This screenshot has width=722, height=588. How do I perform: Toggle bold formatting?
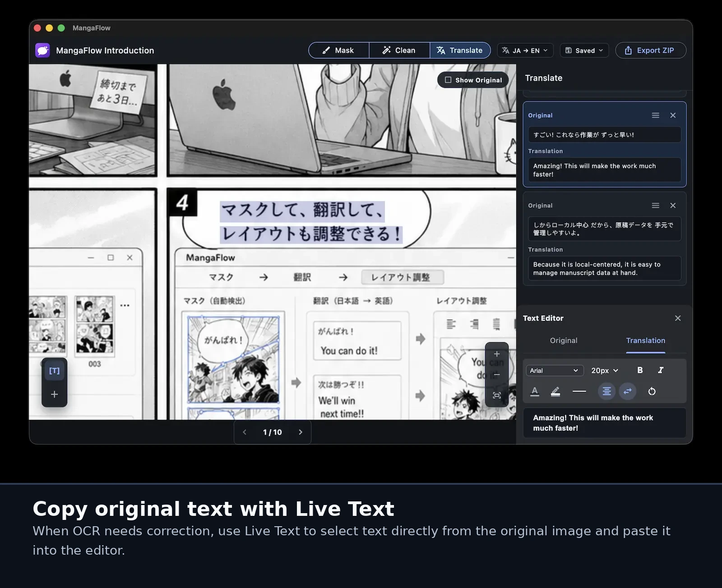(640, 370)
